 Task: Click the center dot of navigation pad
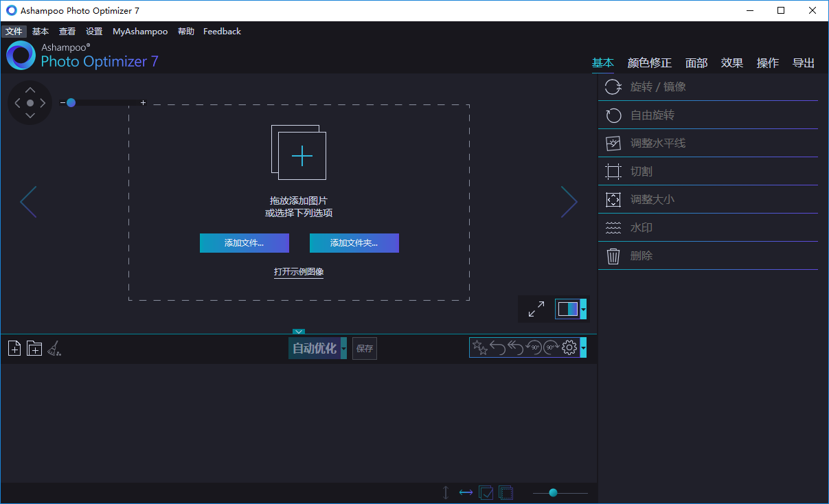[30, 103]
